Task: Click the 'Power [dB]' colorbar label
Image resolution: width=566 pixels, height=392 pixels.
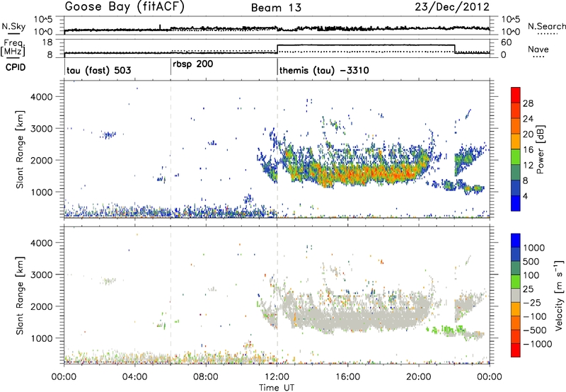Action: [x=540, y=149]
